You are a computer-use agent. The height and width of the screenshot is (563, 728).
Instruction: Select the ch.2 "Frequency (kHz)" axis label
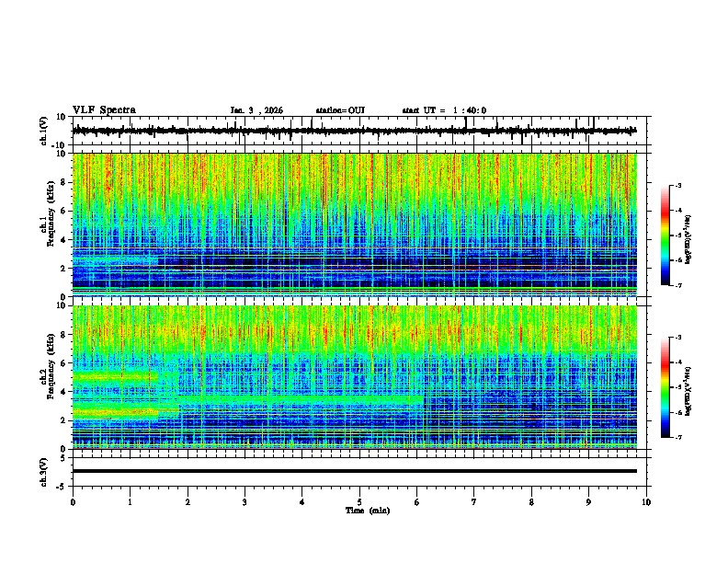[51, 366]
